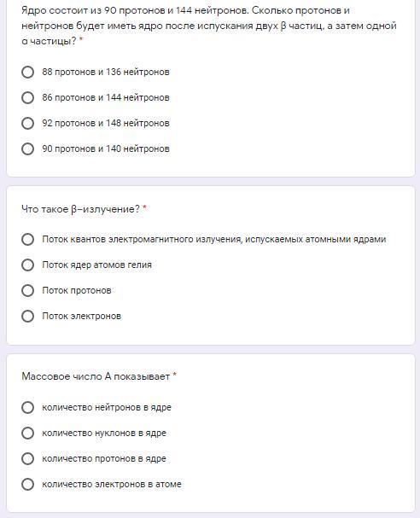
Task: Select количество нейтронов в ядре
Action: coord(28,407)
